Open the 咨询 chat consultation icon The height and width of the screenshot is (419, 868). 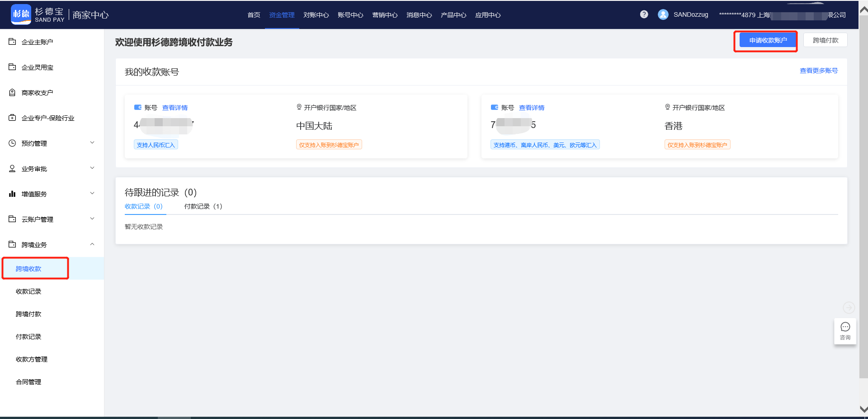[x=845, y=331]
